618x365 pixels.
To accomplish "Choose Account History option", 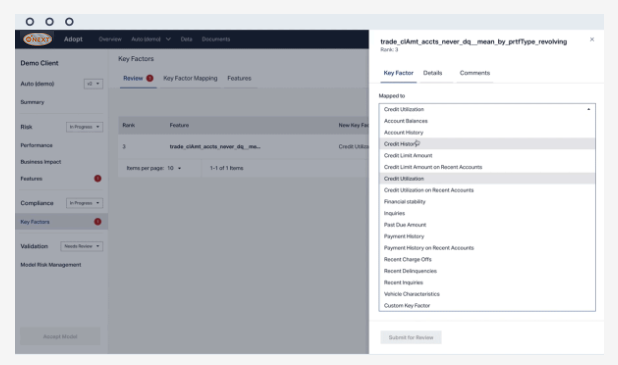I will click(487, 132).
